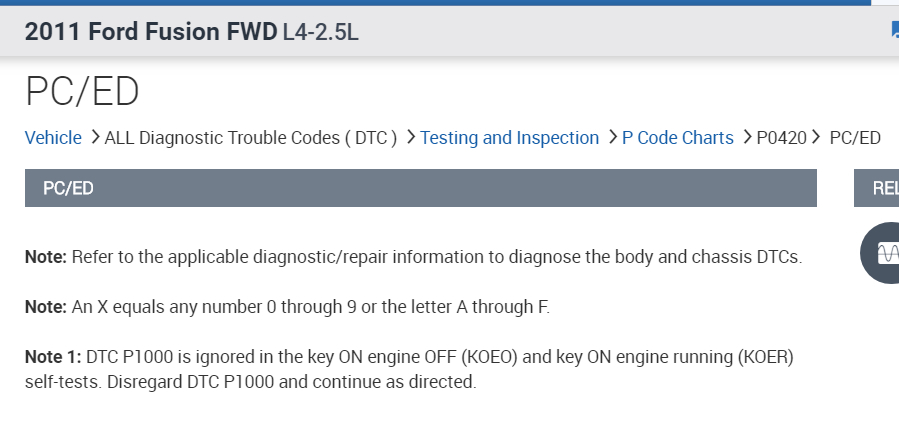Click the P0420 breadcrumb item
The image size is (899, 427).
tap(781, 138)
